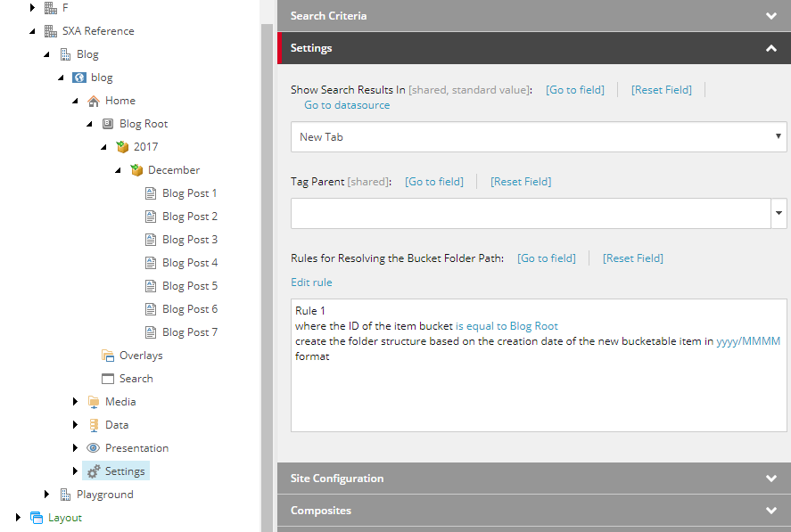Image resolution: width=791 pixels, height=532 pixels.
Task: Select the Playground tree item
Action: coord(105,495)
